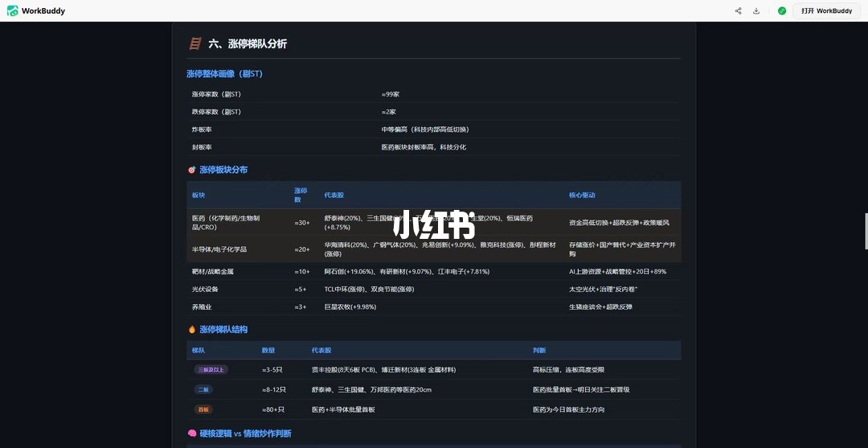Click the 涨停梯队结构 heading
The width and height of the screenshot is (868, 448).
(223, 330)
